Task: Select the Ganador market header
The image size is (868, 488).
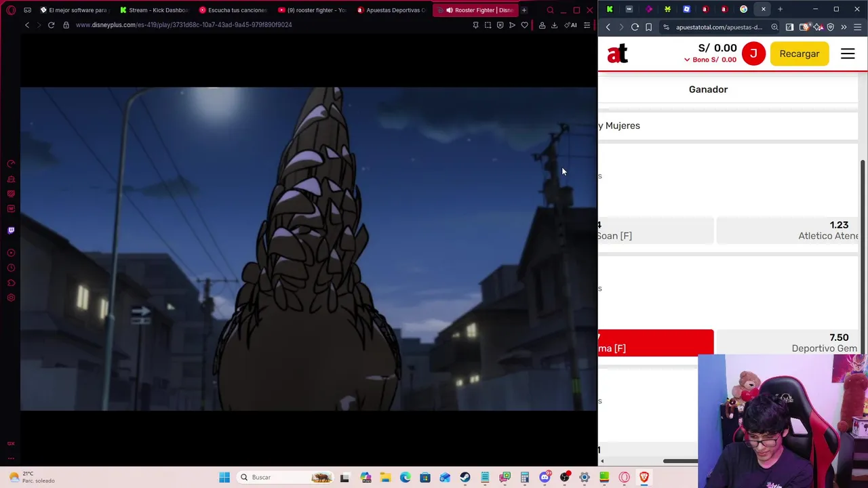Action: [708, 89]
